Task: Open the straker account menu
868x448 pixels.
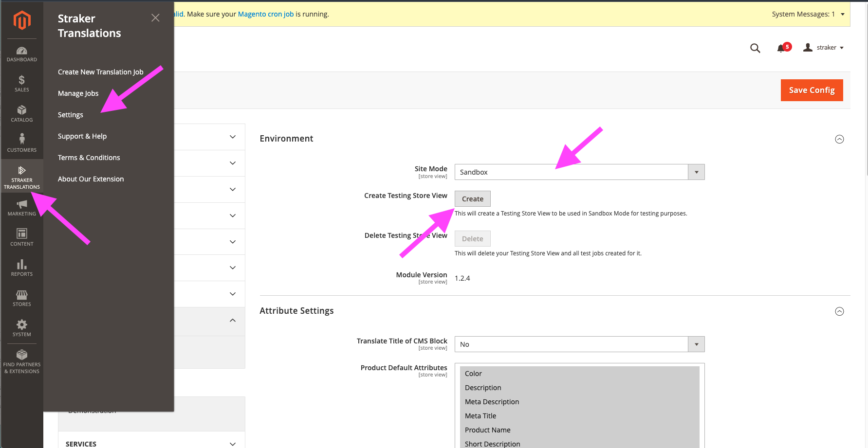Action: point(824,48)
